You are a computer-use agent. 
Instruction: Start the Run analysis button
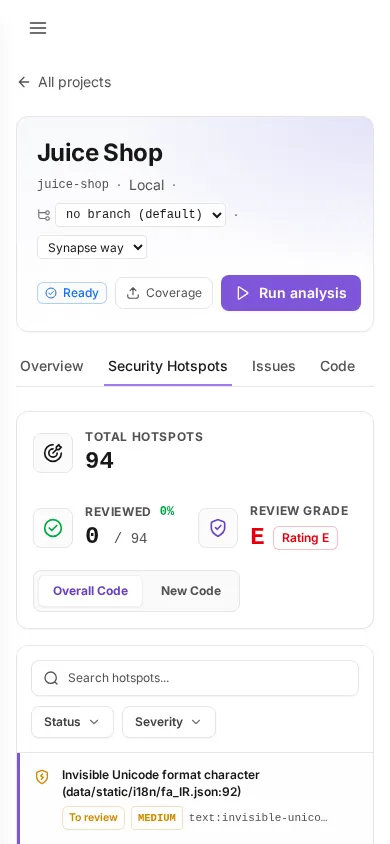point(291,293)
